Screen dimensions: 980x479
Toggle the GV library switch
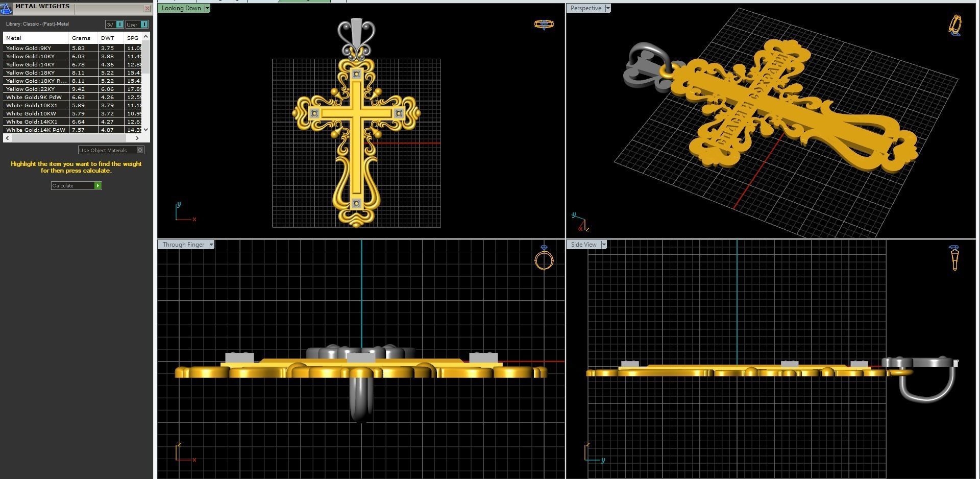(x=114, y=25)
